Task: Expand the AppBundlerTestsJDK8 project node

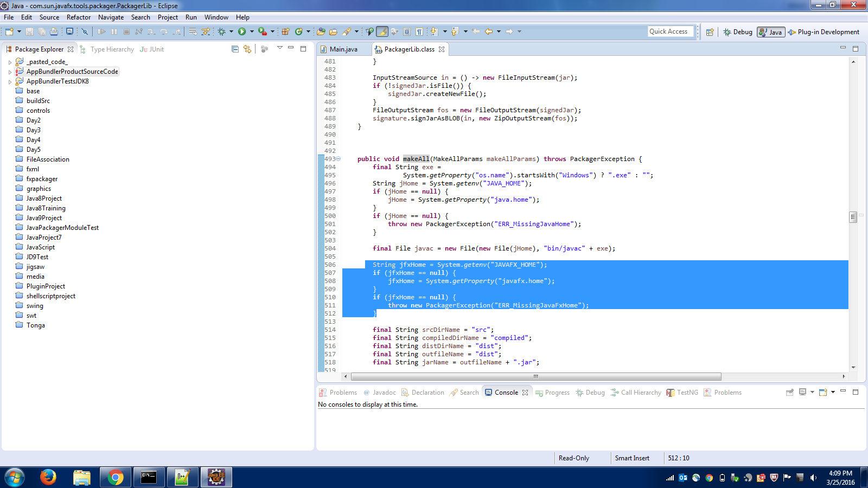Action: click(x=10, y=82)
